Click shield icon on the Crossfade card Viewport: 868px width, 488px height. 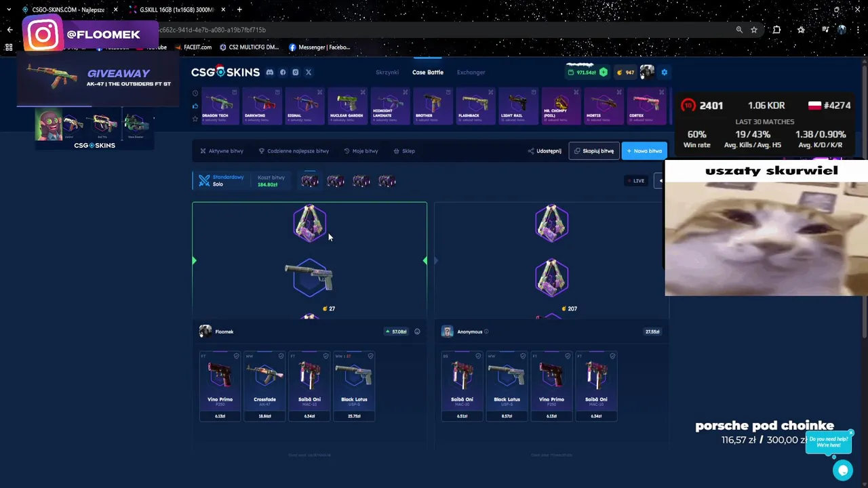coord(281,356)
